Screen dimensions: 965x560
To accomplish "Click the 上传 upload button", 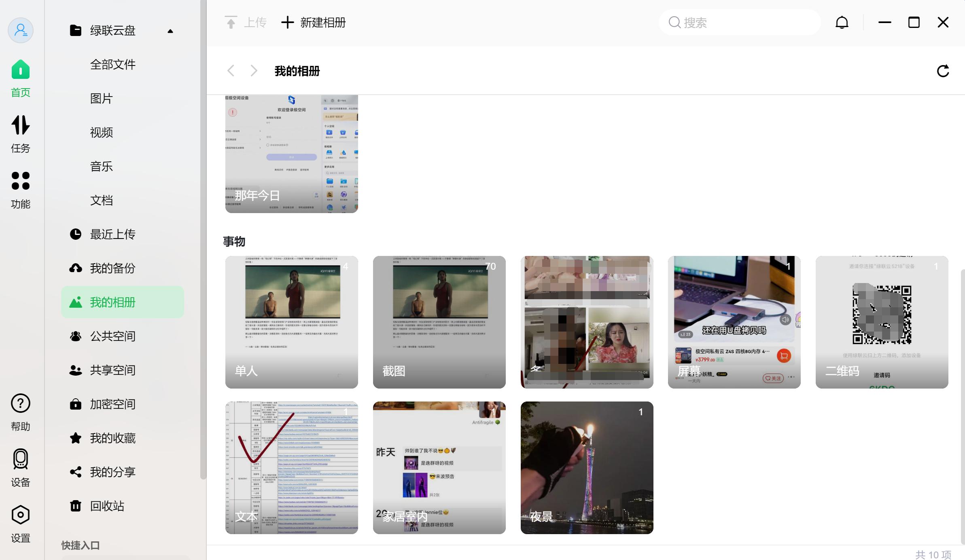I will coord(245,22).
